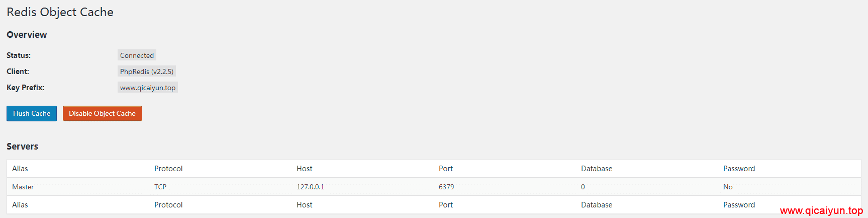
Task: Select the www.qicaiyun.top key prefix value
Action: [148, 88]
